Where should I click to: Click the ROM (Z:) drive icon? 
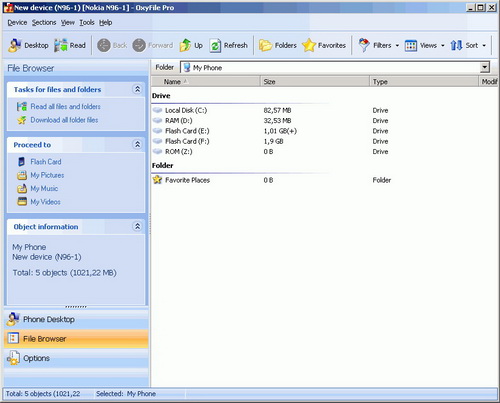(157, 151)
